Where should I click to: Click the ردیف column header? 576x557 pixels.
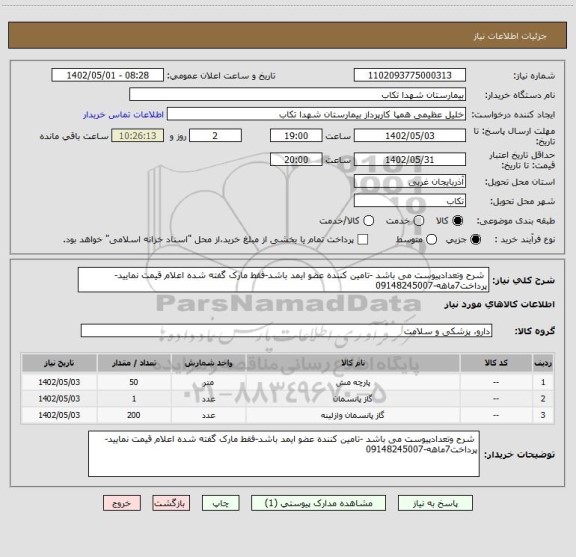(x=543, y=363)
